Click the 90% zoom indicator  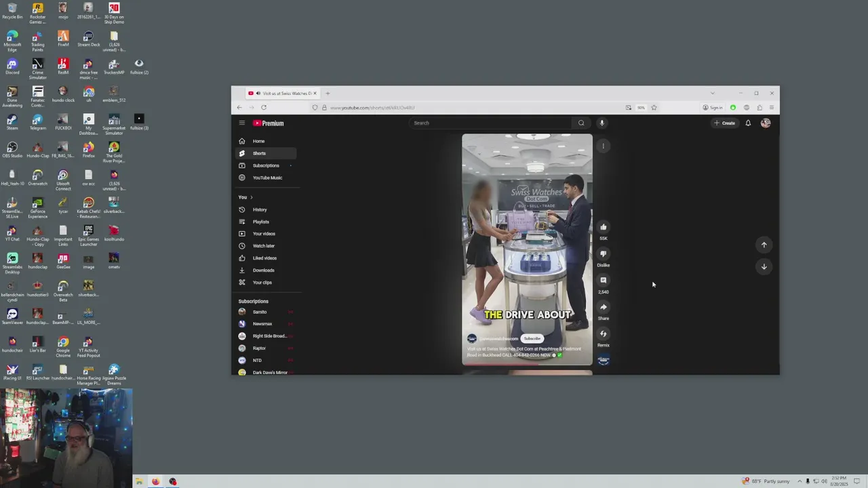click(641, 108)
